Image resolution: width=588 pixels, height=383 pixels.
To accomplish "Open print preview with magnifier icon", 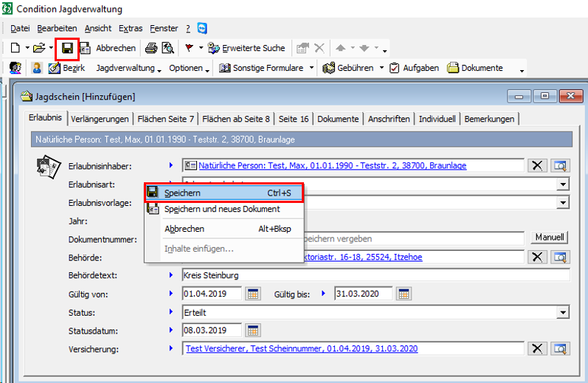I will coord(167,49).
